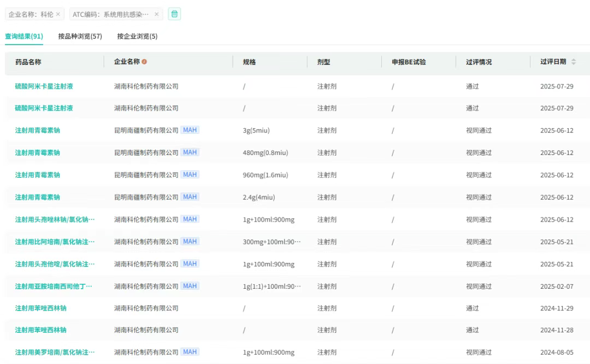Click MAH badge in the 注射用比阿培南 row
Screen dimensions: 590x364
click(190, 242)
